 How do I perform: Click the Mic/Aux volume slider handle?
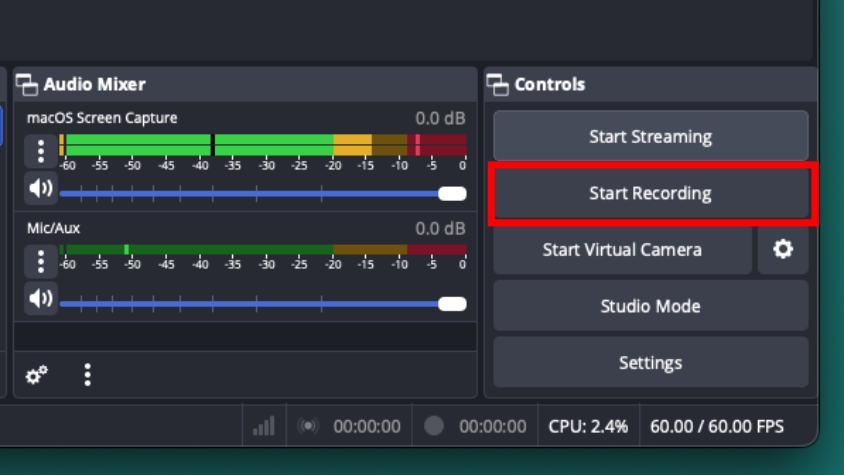tap(452, 303)
